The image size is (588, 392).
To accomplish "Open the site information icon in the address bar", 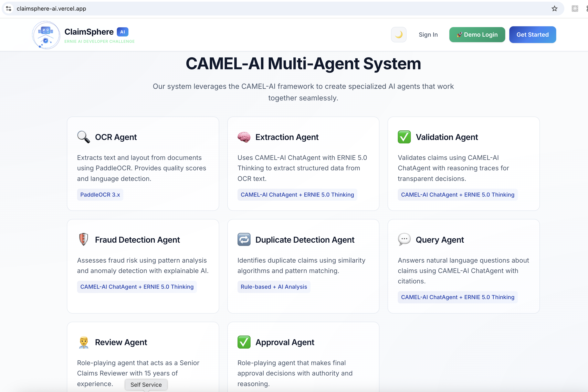I will (9, 9).
